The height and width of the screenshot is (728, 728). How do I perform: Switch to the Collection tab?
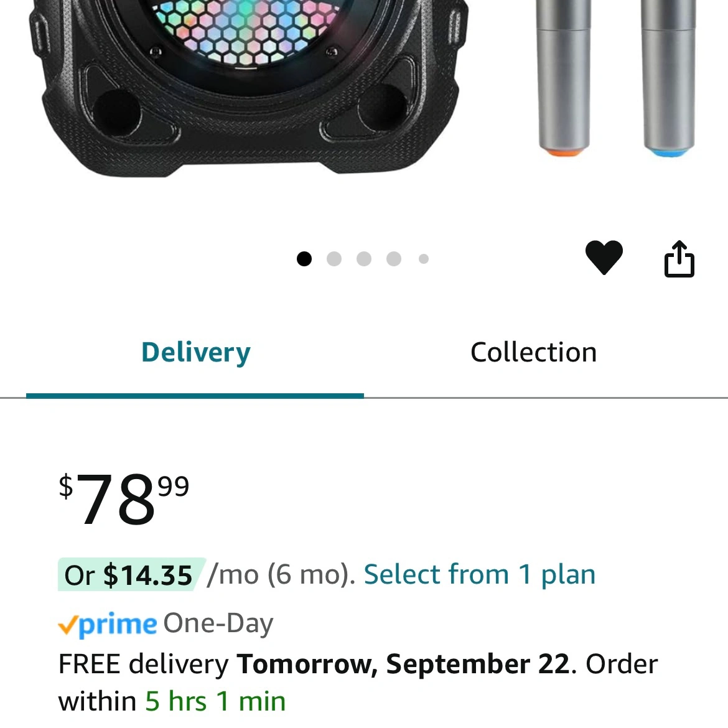[533, 353]
